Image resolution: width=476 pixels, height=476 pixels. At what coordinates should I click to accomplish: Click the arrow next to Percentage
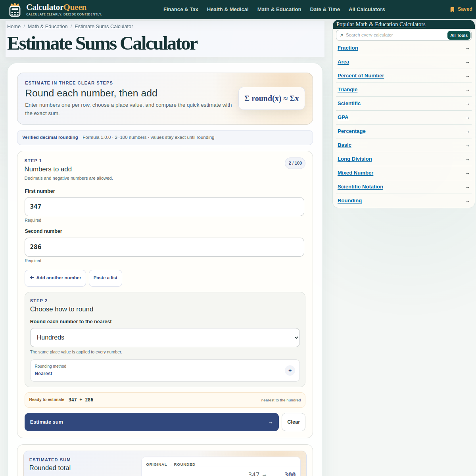467,132
